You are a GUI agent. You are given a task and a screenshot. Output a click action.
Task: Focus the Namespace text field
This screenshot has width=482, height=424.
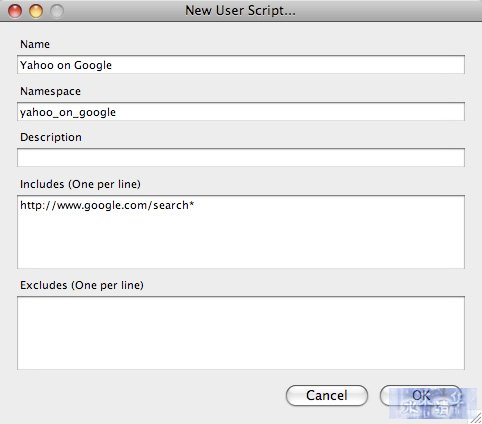(241, 112)
